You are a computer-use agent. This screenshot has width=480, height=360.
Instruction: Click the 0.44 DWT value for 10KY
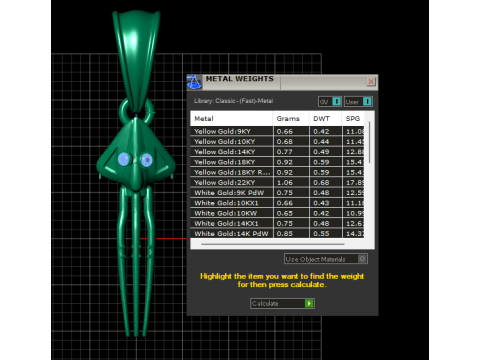point(326,142)
